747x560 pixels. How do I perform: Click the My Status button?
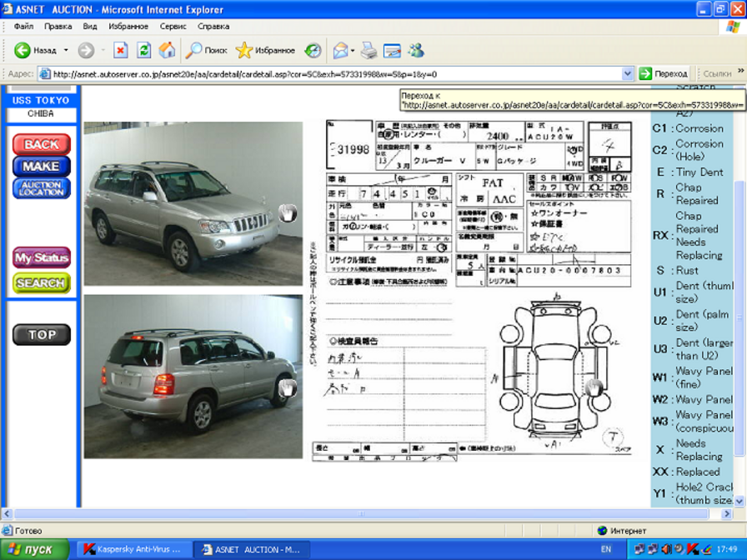42,257
